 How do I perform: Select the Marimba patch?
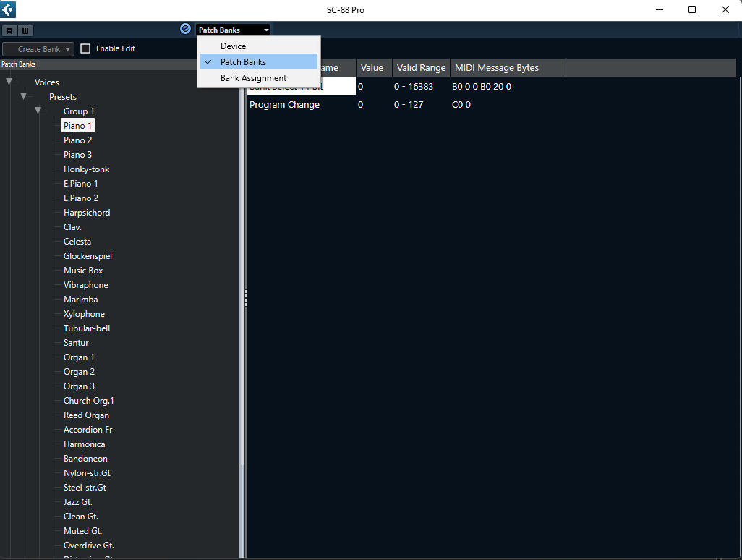click(80, 299)
